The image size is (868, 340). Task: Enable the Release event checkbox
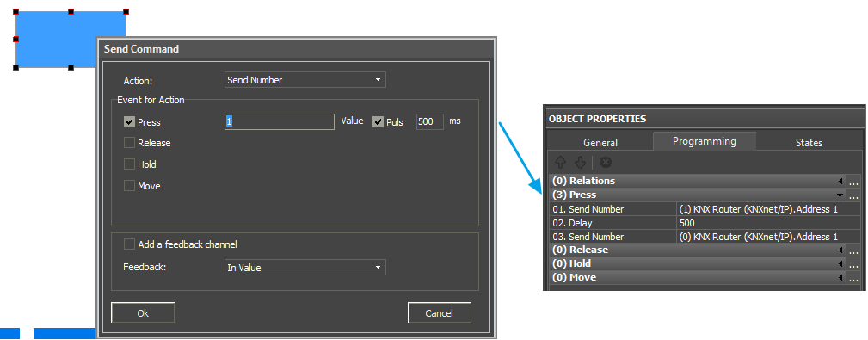tap(130, 143)
